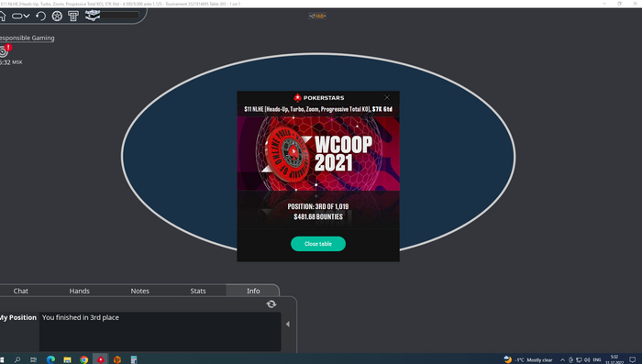Click the My Position label

coord(18,317)
